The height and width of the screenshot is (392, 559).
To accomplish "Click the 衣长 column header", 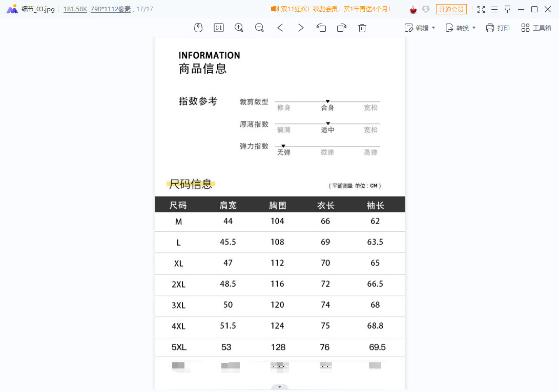I will pyautogui.click(x=326, y=205).
